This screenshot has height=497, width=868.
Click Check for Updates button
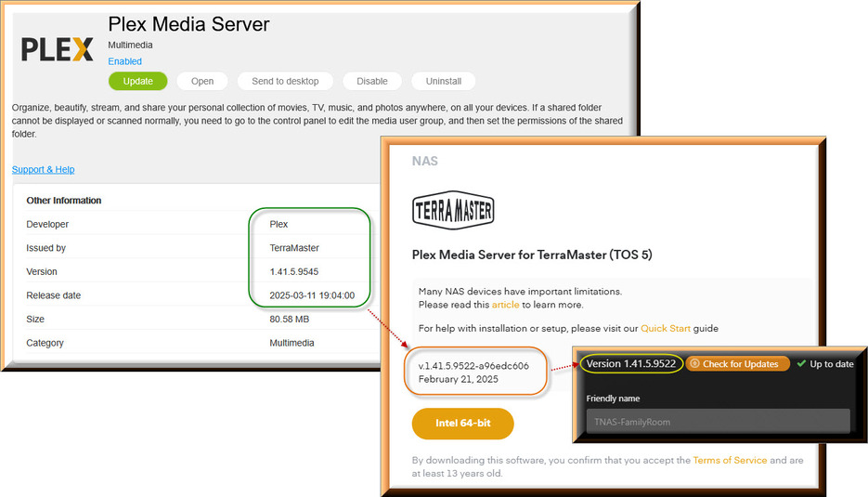737,364
